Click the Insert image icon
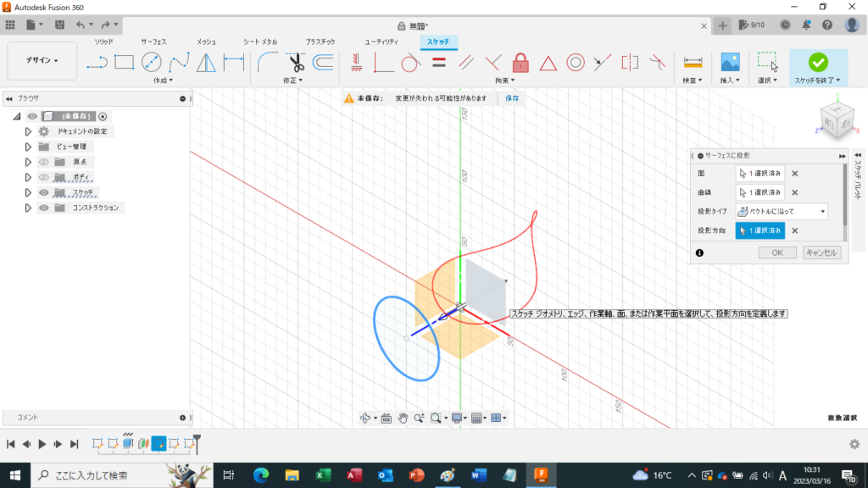This screenshot has width=868, height=488. 730,62
